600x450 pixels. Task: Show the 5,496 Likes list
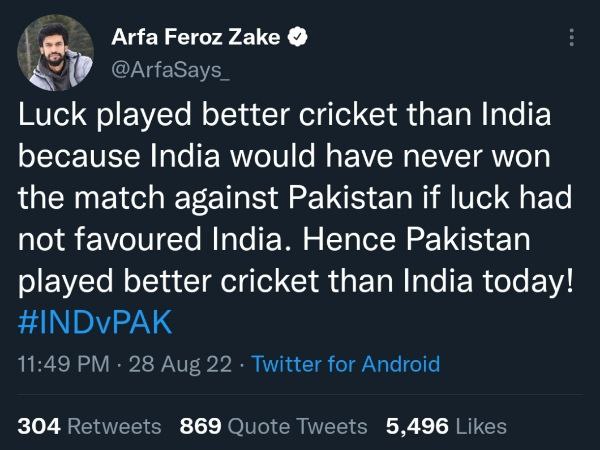pyautogui.click(x=445, y=426)
